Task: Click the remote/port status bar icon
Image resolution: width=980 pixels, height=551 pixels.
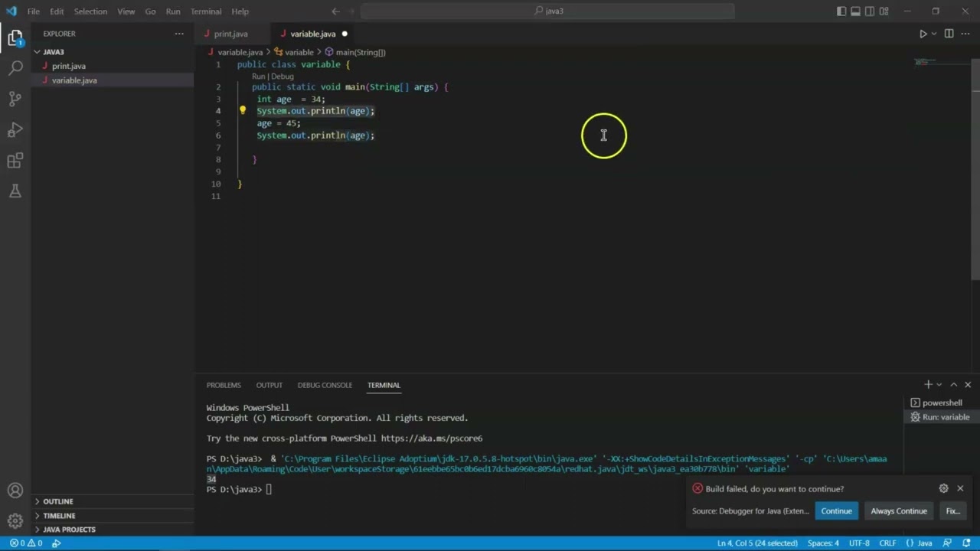Action: [x=56, y=543]
